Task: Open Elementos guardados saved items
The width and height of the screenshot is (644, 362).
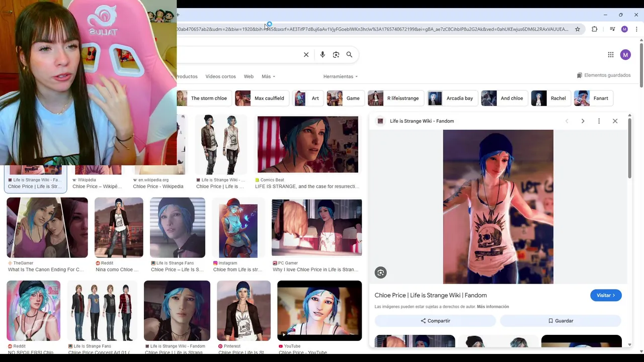Action: point(604,75)
